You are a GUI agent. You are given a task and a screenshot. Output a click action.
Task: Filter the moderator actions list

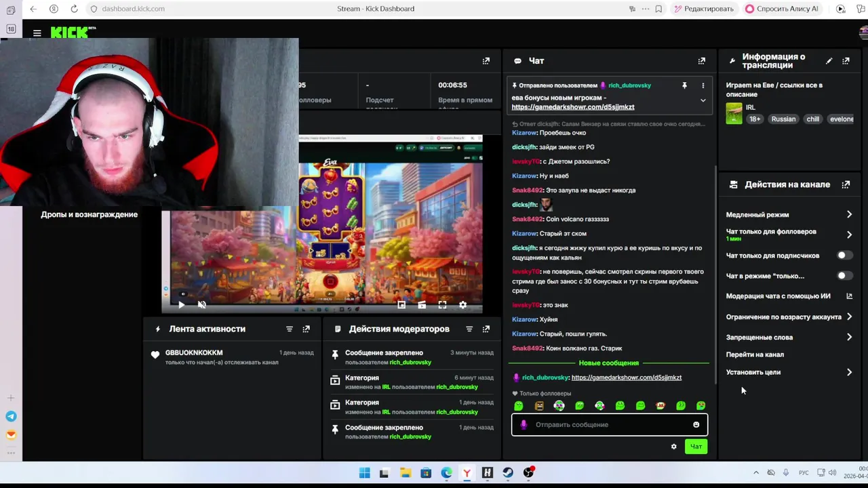[x=469, y=329]
